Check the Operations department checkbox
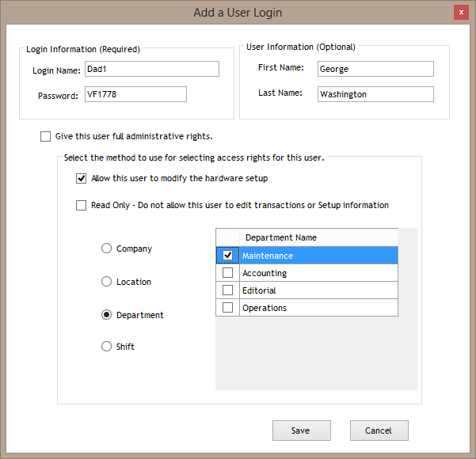 [x=228, y=308]
